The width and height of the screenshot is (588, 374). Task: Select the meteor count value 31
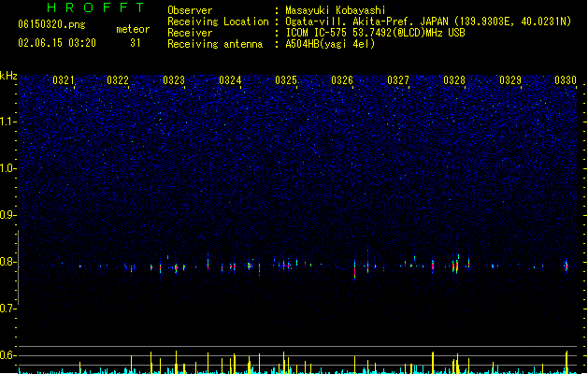pos(136,43)
